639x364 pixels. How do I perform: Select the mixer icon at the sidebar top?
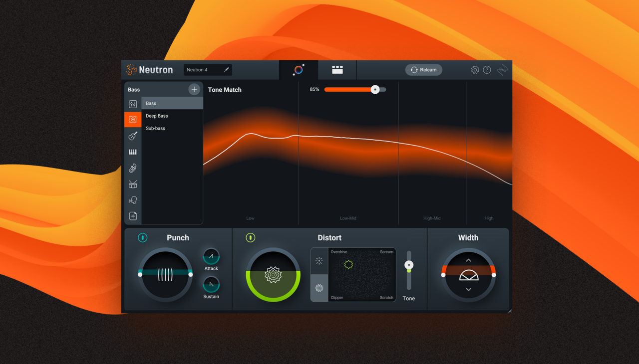[x=132, y=104]
